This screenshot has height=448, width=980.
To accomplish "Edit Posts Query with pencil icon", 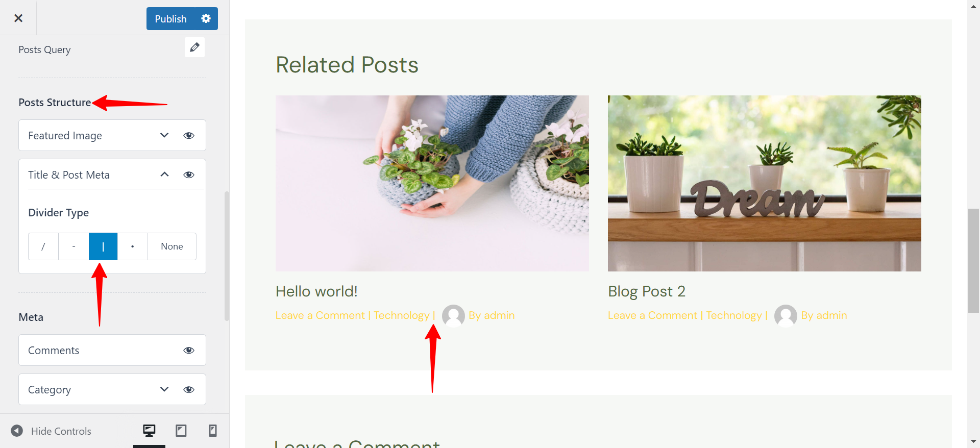I will [x=194, y=47].
